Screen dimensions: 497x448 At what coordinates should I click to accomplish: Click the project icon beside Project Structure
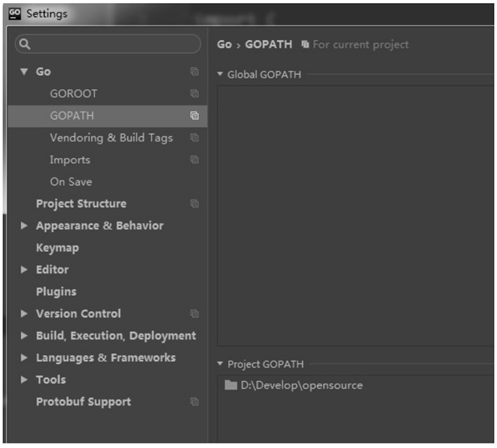[194, 204]
